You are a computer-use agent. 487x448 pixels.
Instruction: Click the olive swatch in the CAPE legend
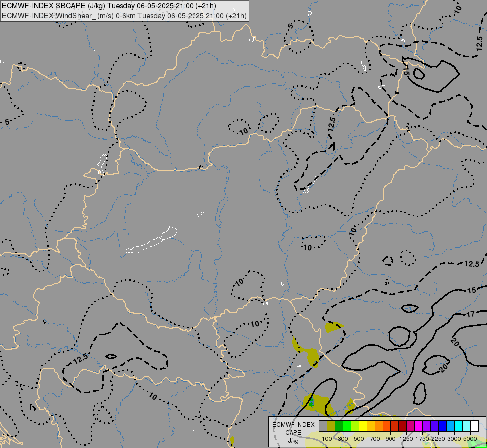pyautogui.click(x=331, y=426)
